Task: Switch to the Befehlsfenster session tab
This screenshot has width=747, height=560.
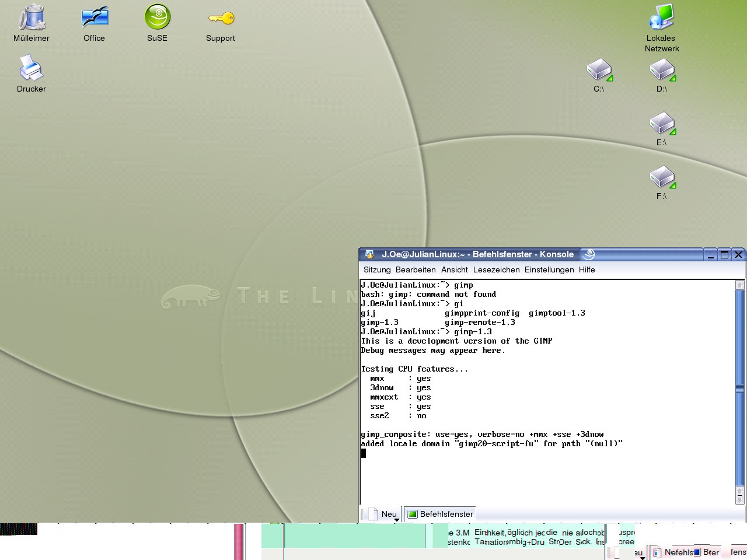Action: [440, 514]
